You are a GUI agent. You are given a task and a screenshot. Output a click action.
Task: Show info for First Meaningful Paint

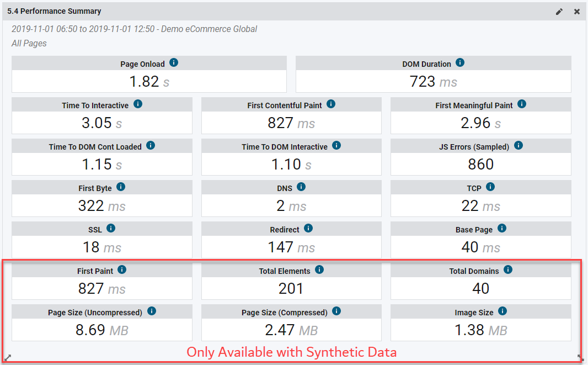pos(522,104)
